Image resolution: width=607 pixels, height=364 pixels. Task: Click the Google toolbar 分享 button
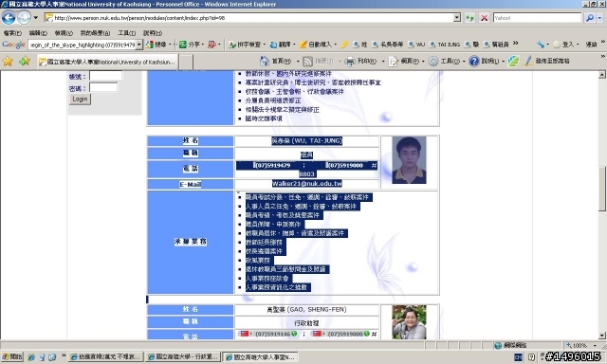[190, 45]
